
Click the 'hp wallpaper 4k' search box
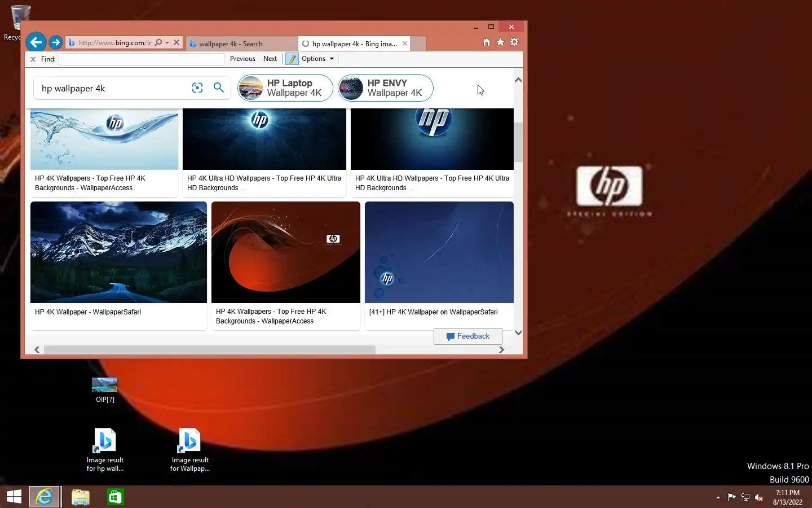pos(113,88)
